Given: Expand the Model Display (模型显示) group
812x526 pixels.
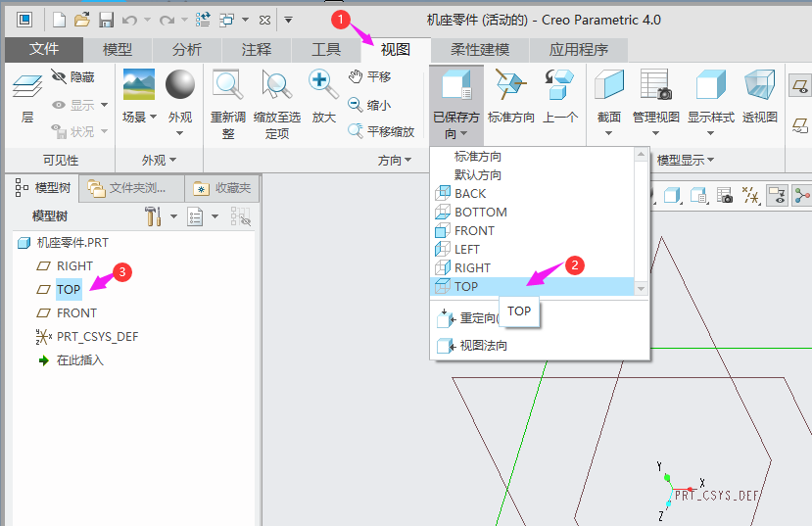Looking at the screenshot, I should click(685, 160).
